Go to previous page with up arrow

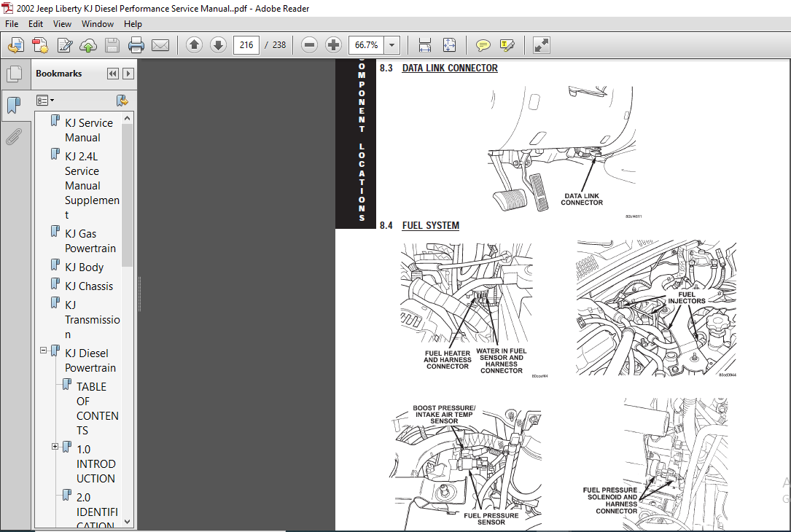click(194, 45)
